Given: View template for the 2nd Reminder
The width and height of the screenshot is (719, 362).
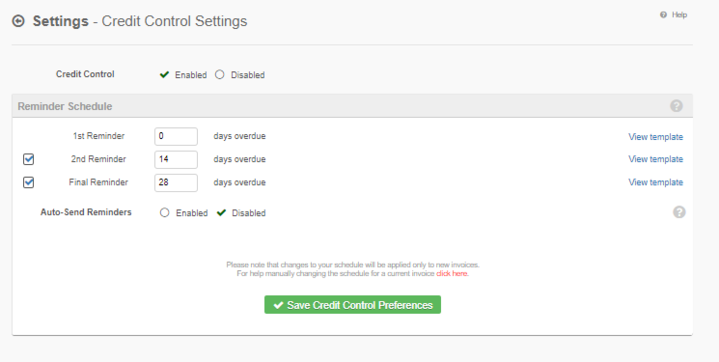Looking at the screenshot, I should 655,159.
